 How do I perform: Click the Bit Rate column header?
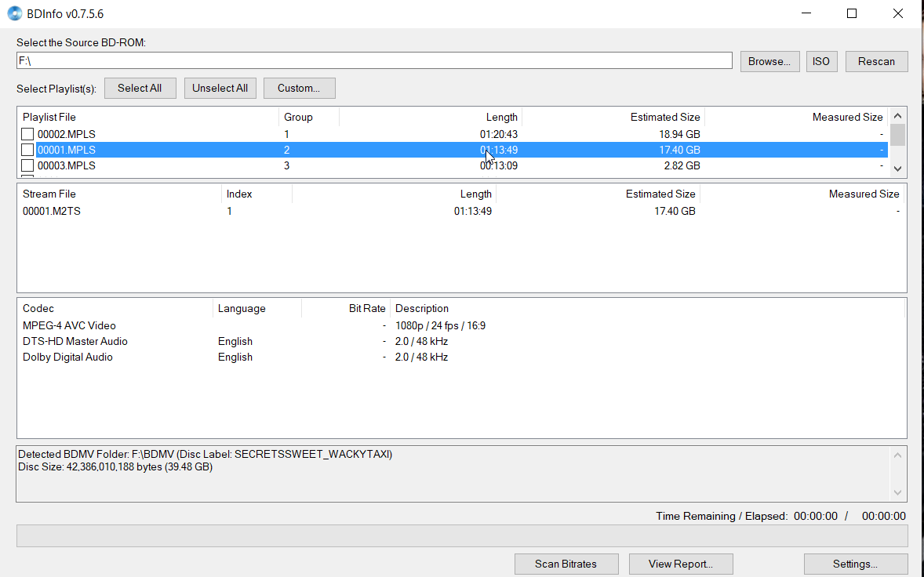click(345, 309)
